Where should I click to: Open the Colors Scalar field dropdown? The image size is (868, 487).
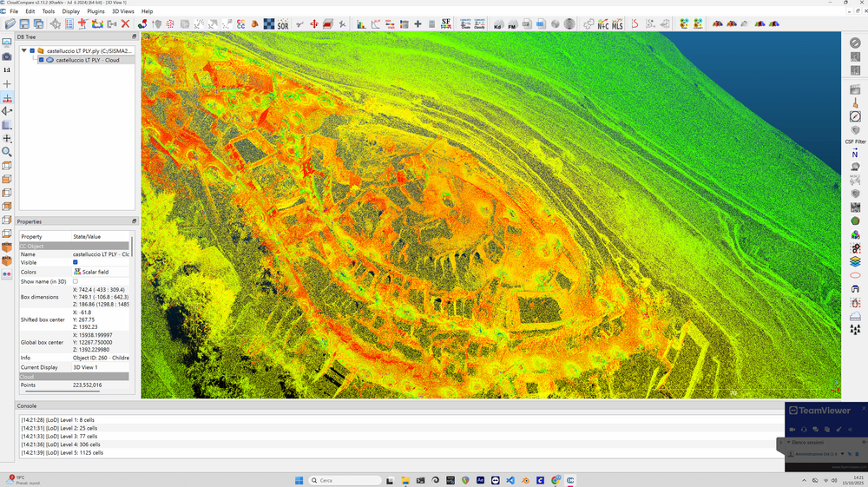[99, 272]
